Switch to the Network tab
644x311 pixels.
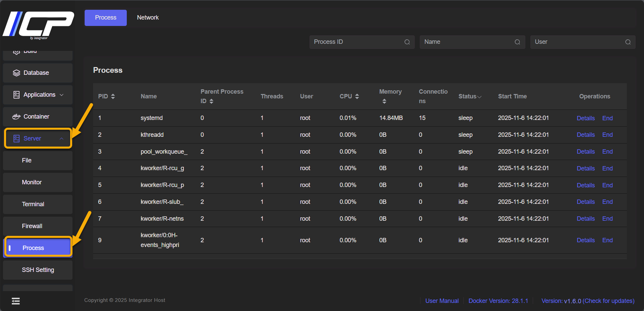[148, 18]
